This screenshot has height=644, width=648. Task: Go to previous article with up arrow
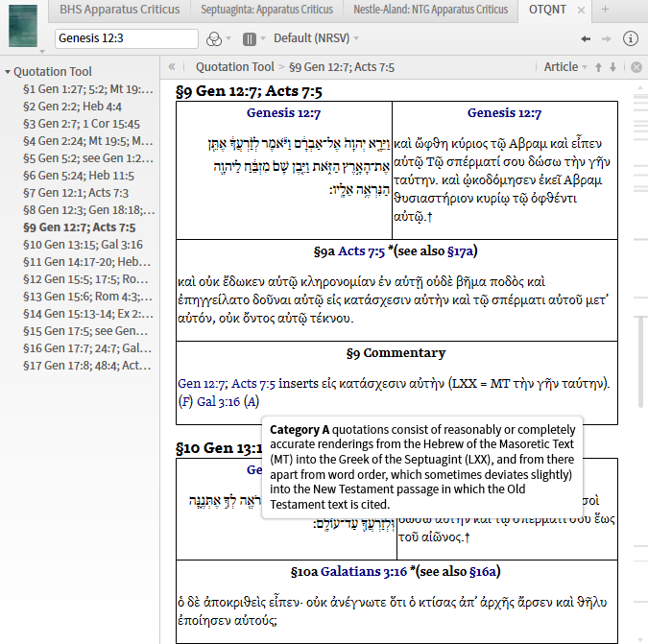(598, 67)
